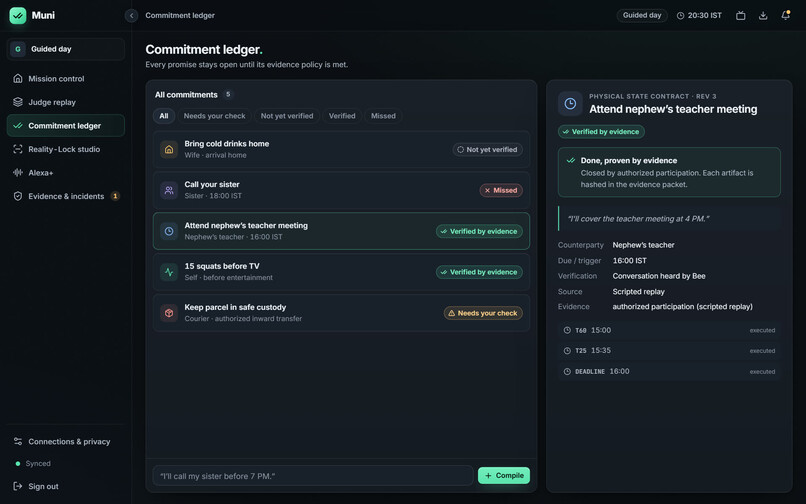Filter by Not yet verified
806x504 pixels.
coord(287,116)
